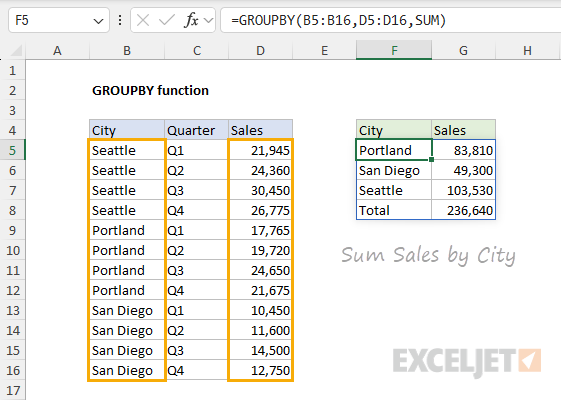The height and width of the screenshot is (400, 561).
Task: Select Q2 cell in row 6
Action: 196,170
